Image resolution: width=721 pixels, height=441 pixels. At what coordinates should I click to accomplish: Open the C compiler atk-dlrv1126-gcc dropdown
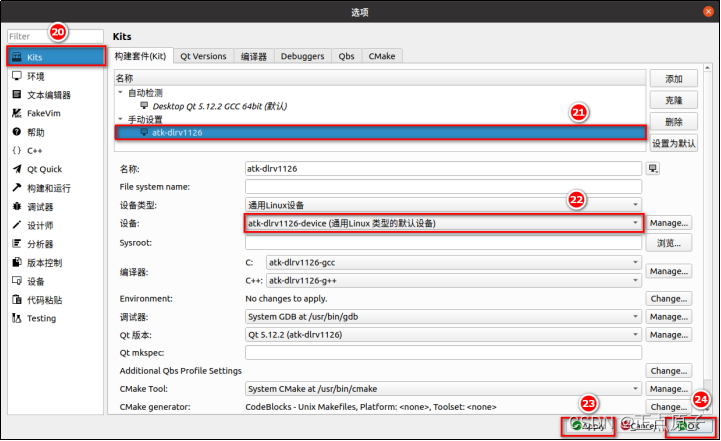[454, 263]
